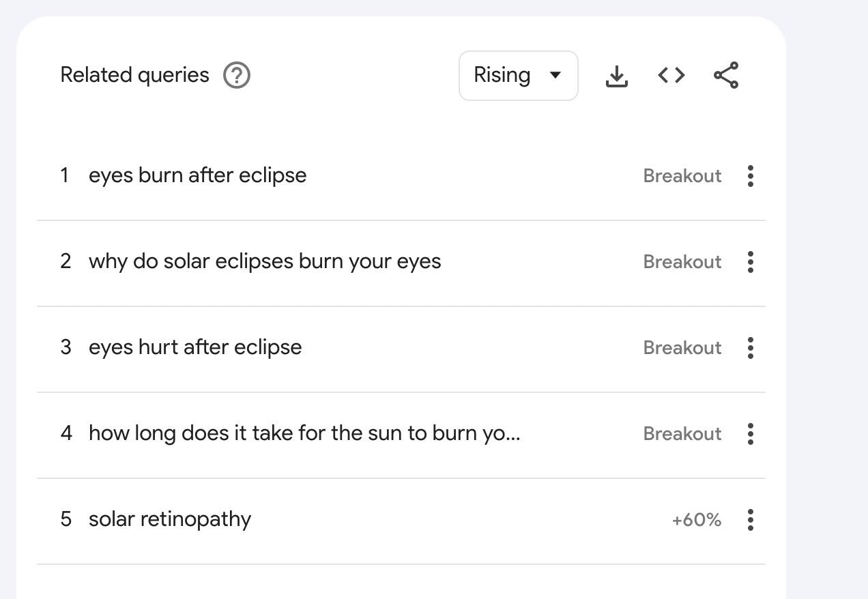The width and height of the screenshot is (868, 599).
Task: Select the 'eyes hurt after eclipse' query
Action: coord(195,347)
